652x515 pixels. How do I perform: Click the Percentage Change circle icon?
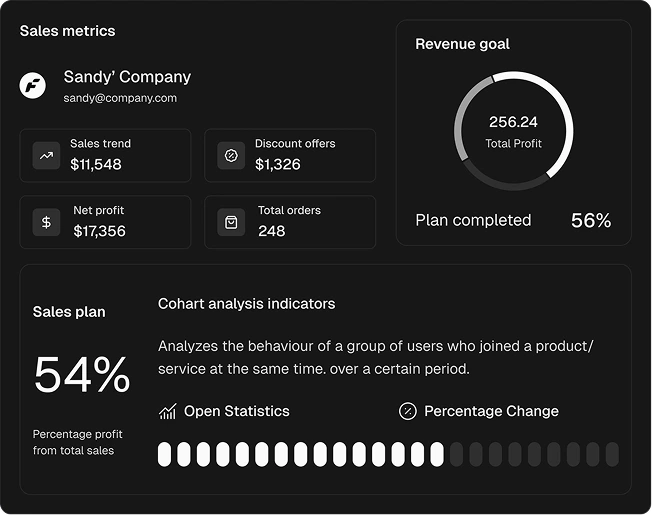tap(407, 411)
